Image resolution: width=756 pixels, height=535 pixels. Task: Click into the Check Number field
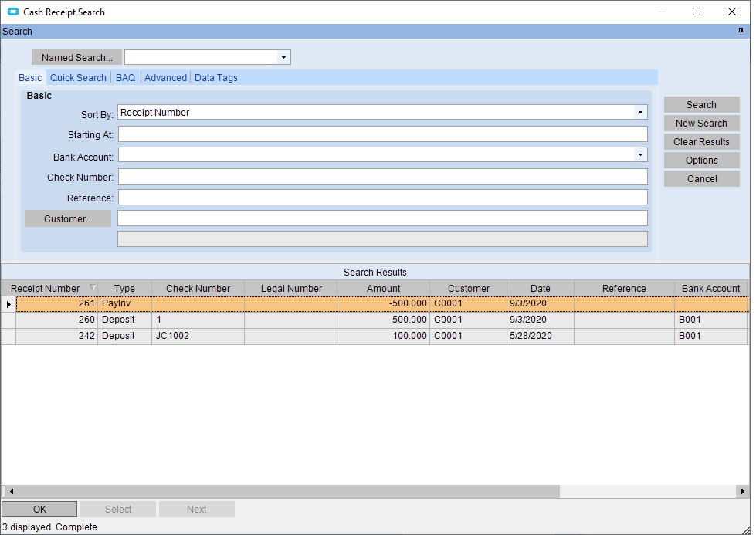(383, 177)
